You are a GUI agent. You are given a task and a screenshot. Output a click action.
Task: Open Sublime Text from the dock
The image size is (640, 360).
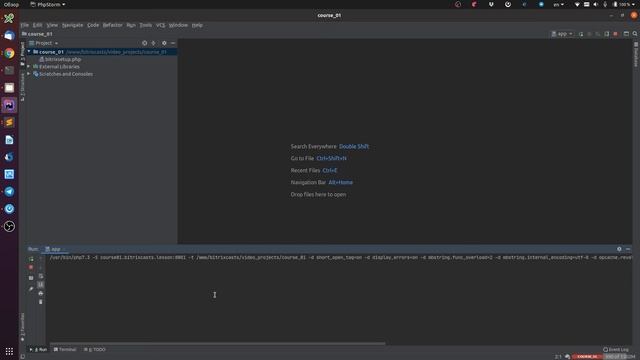(x=9, y=122)
